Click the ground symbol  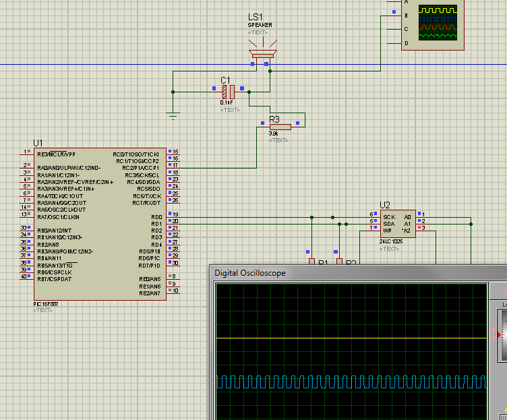tap(174, 116)
